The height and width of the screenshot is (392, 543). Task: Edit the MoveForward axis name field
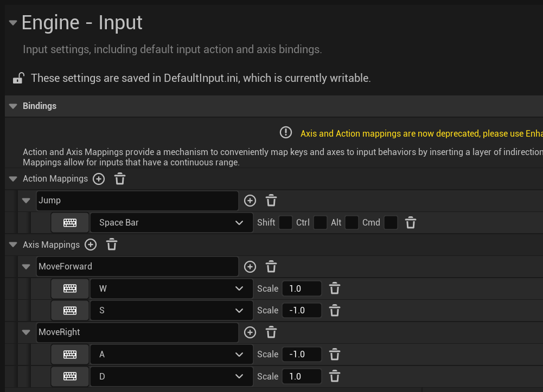137,267
